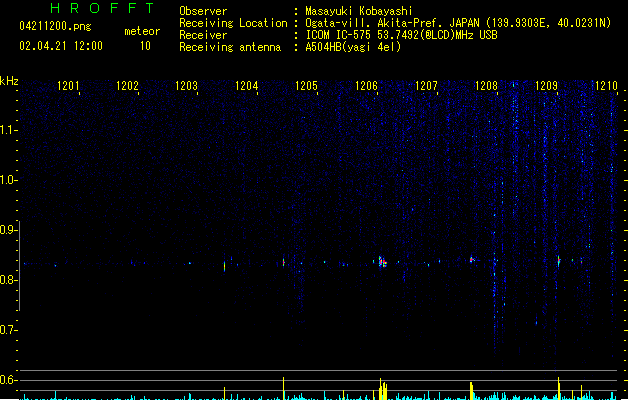629x400 pixels.
Task: Click time marker 1210
Action: [606, 86]
